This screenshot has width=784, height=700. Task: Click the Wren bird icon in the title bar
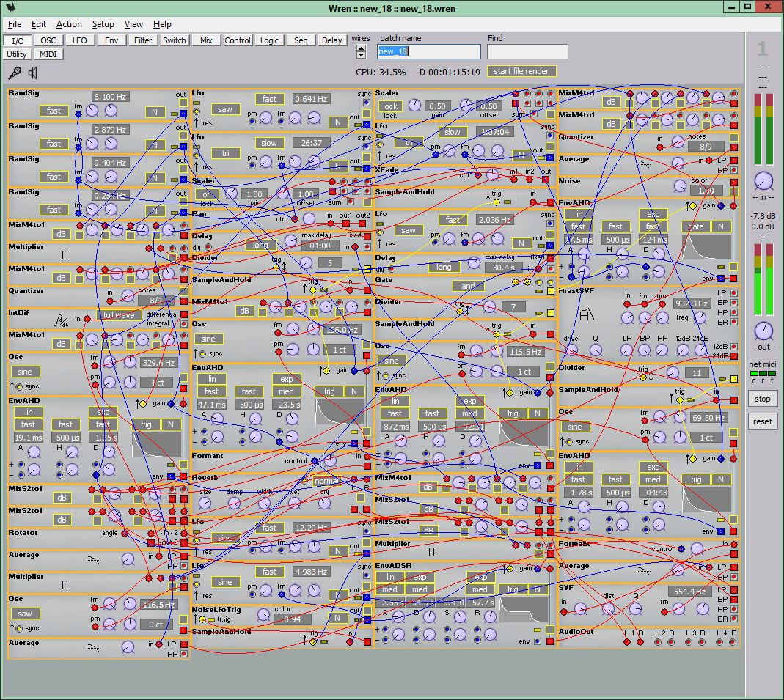click(x=10, y=7)
